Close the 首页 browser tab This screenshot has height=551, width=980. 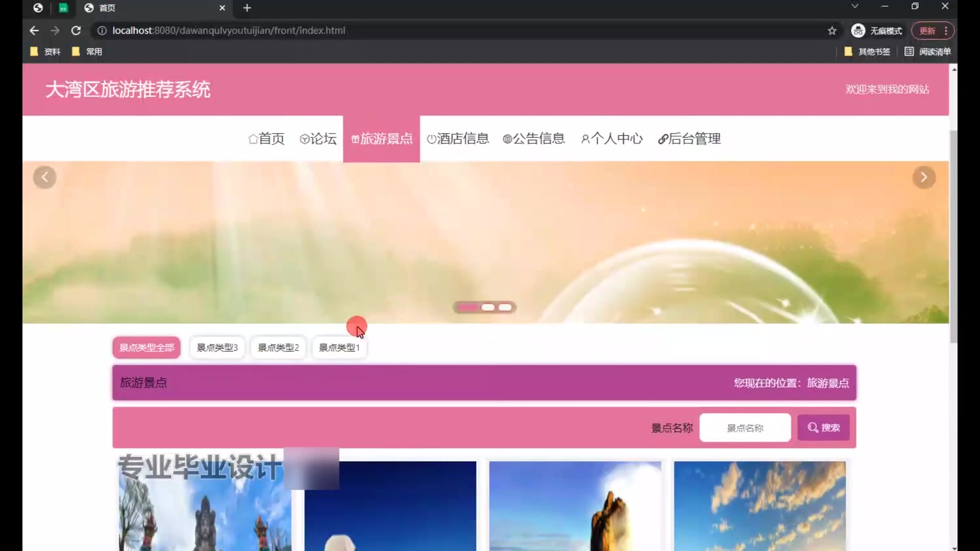[222, 8]
